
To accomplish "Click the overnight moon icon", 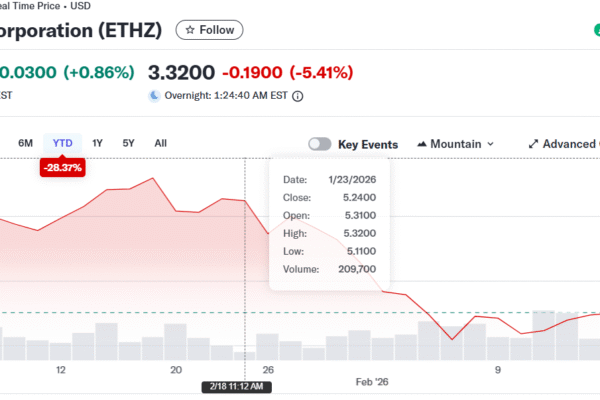I will pyautogui.click(x=154, y=96).
